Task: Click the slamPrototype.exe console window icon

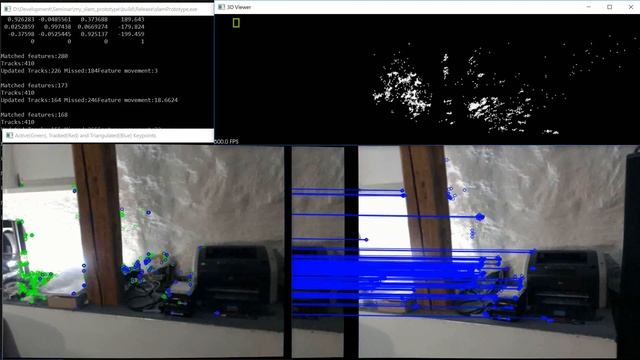Action: 7,9
